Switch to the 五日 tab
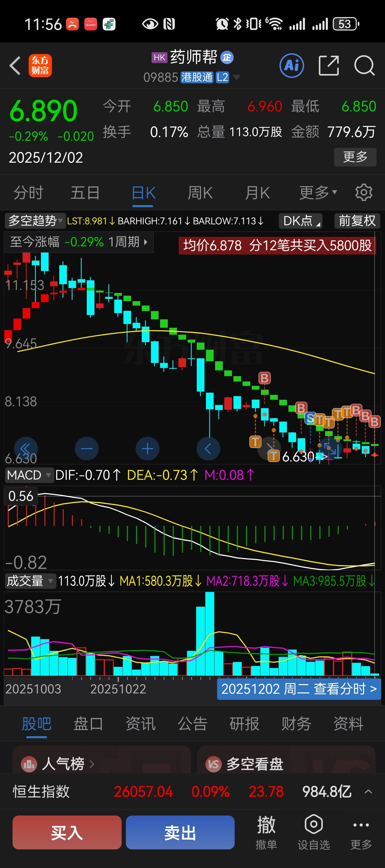The image size is (385, 868). (x=85, y=192)
